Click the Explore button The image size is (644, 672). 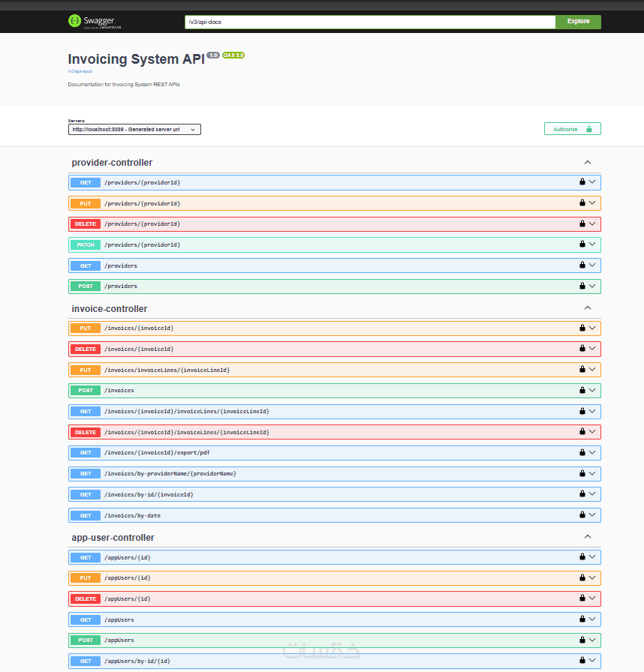(578, 22)
